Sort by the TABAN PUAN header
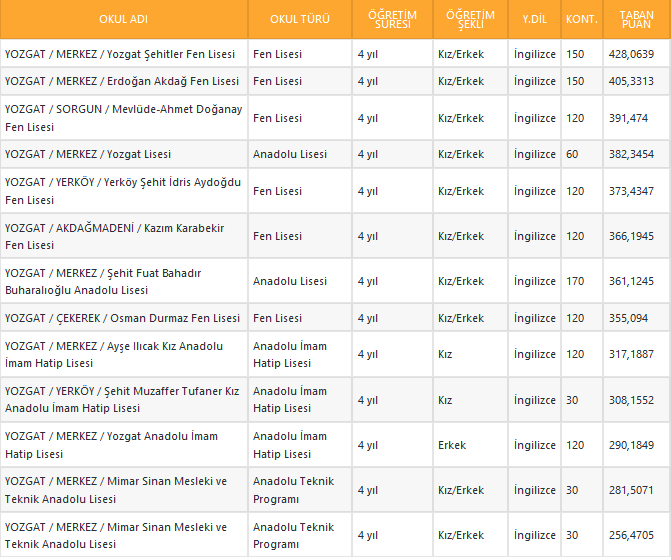This screenshot has width=671, height=560. (x=636, y=19)
